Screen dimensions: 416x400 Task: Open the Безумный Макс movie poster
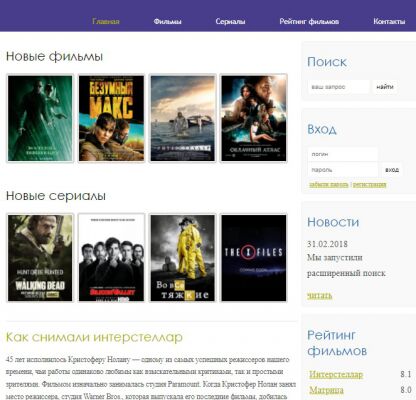pyautogui.click(x=111, y=118)
